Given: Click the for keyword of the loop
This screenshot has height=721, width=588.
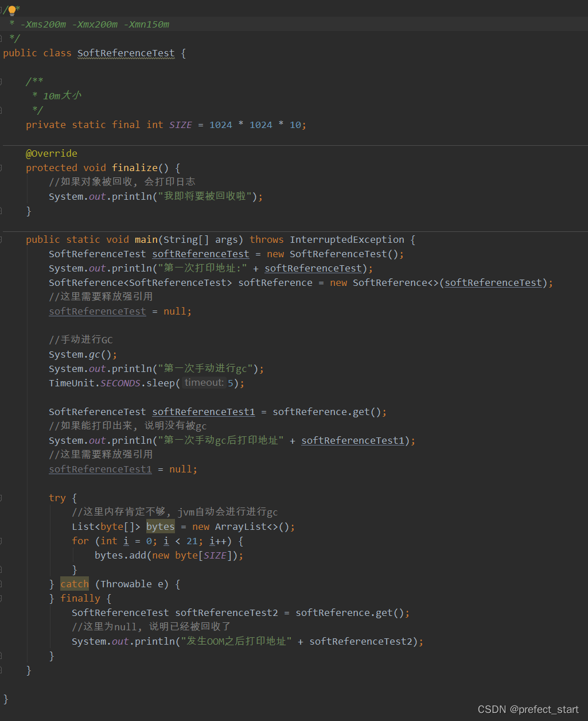Looking at the screenshot, I should pyautogui.click(x=80, y=541).
